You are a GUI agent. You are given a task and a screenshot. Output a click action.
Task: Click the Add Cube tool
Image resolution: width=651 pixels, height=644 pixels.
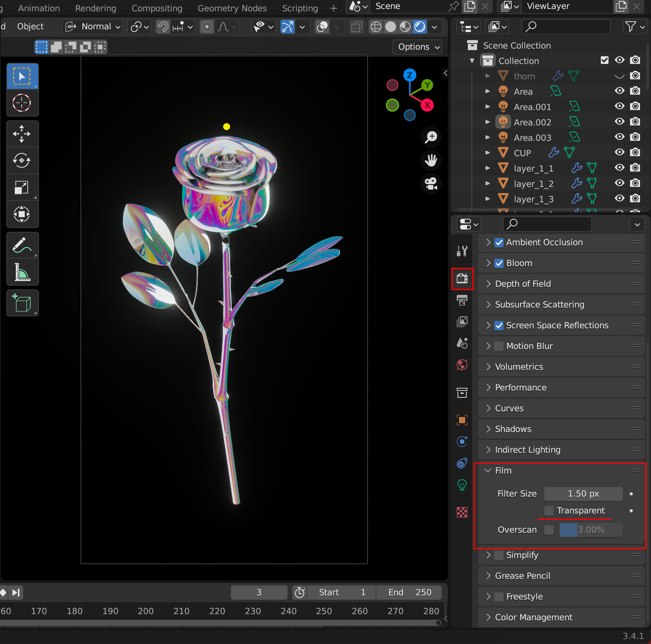point(22,303)
